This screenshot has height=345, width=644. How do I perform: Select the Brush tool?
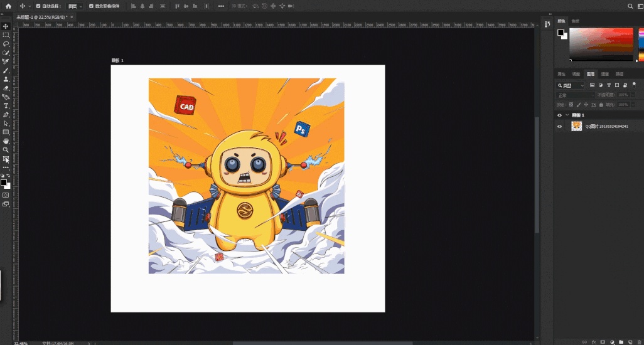[x=6, y=70]
